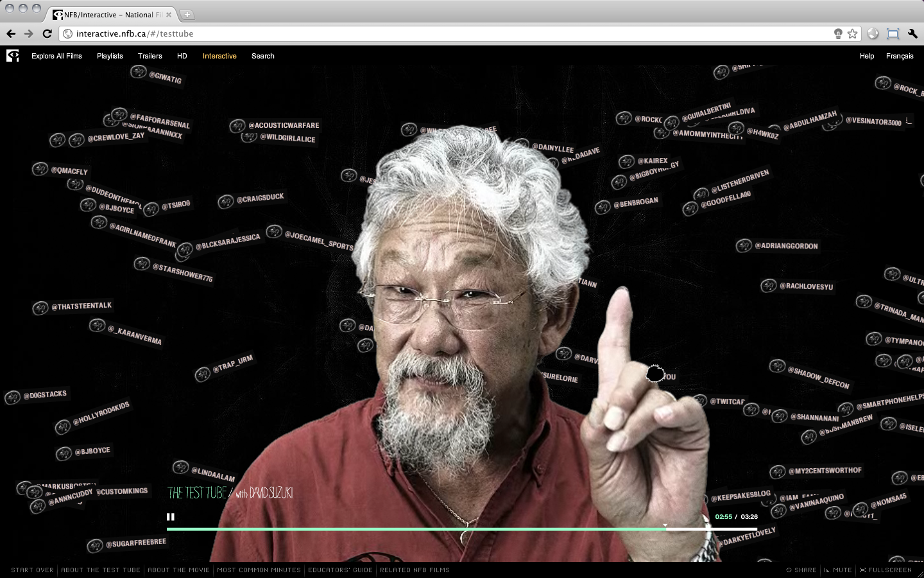Click the video progress bar
This screenshot has width=924, height=578.
[462, 529]
